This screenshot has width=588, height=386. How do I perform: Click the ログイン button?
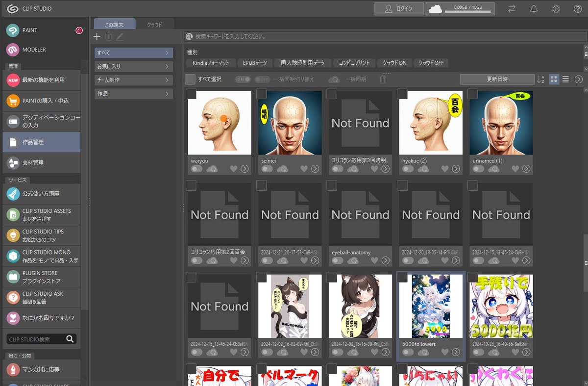point(399,9)
